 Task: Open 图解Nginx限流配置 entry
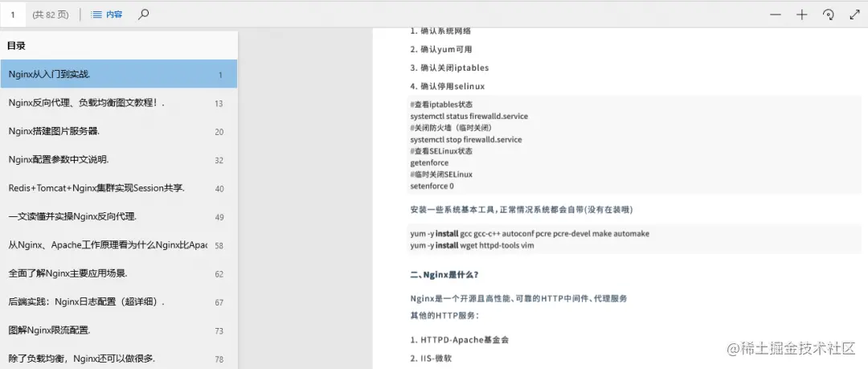(118, 330)
